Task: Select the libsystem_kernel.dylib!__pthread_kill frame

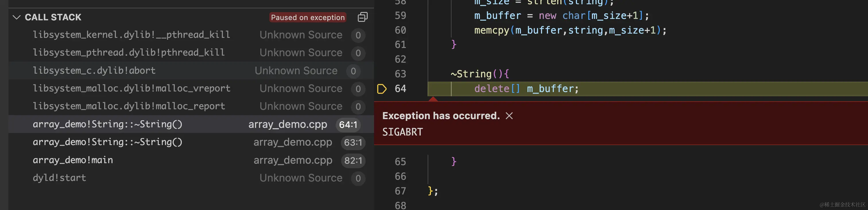Action: coord(131,35)
